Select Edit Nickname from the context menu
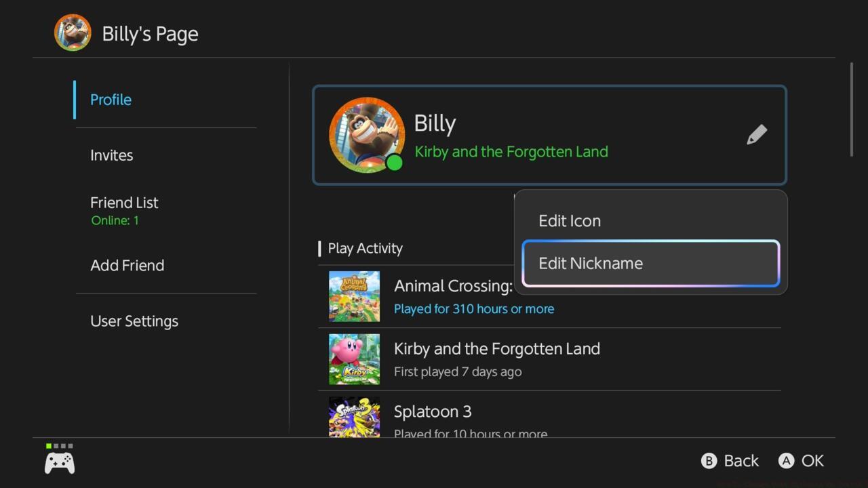 pyautogui.click(x=590, y=263)
